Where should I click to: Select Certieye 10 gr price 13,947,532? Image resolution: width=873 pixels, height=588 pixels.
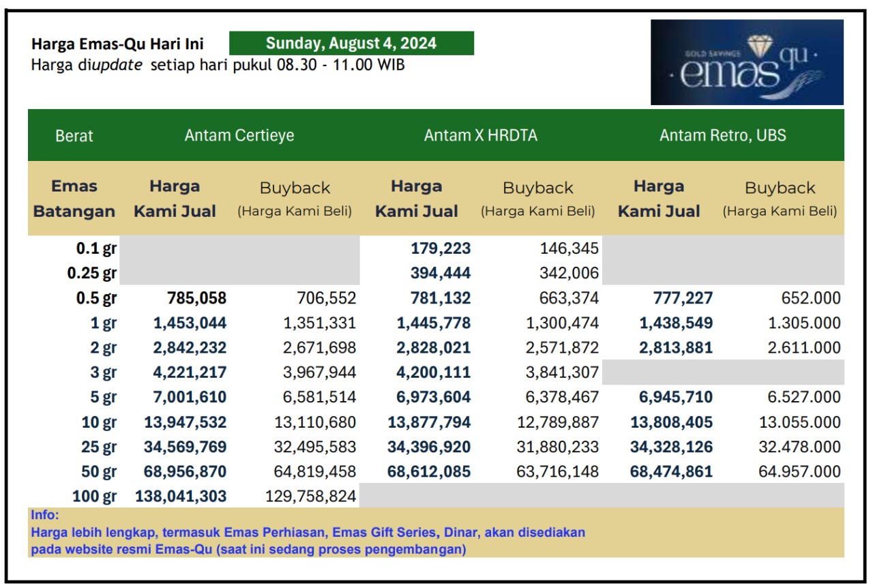point(186,422)
